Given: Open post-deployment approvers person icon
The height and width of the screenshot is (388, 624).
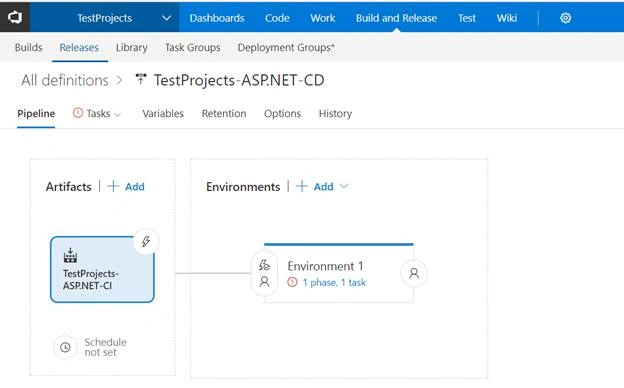Looking at the screenshot, I should pyautogui.click(x=414, y=273).
